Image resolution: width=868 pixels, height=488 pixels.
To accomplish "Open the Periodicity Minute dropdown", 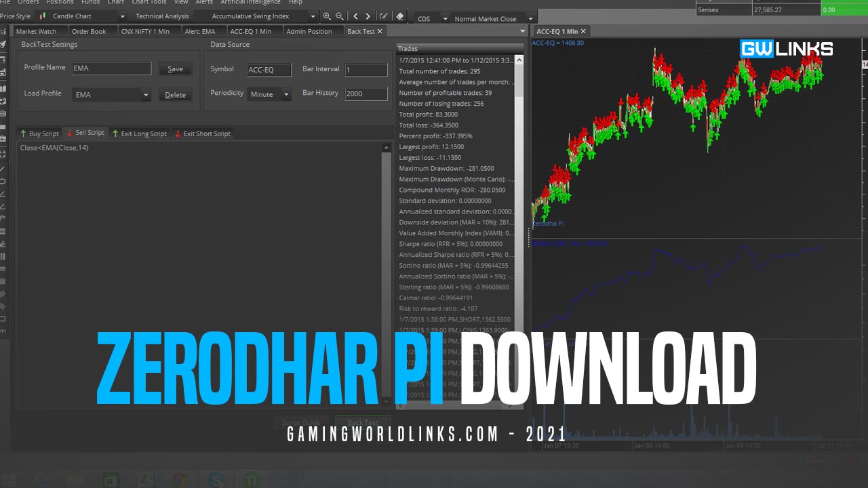I will point(286,94).
